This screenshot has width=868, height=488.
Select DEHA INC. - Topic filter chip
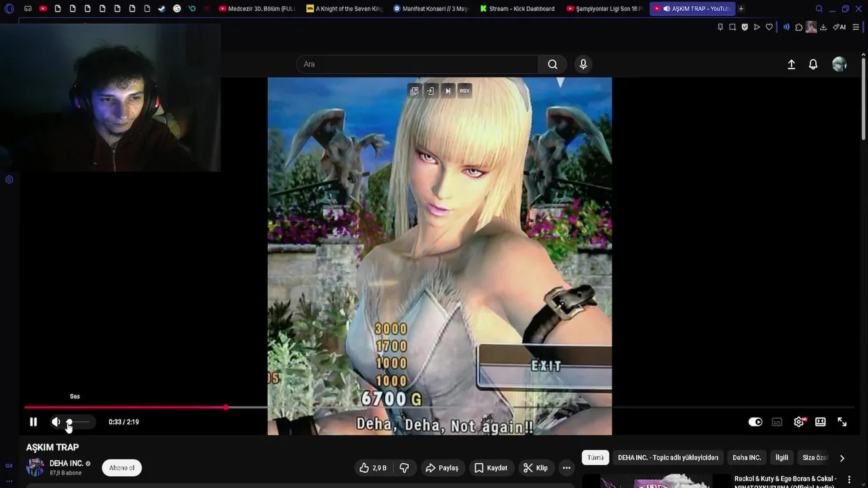click(668, 457)
